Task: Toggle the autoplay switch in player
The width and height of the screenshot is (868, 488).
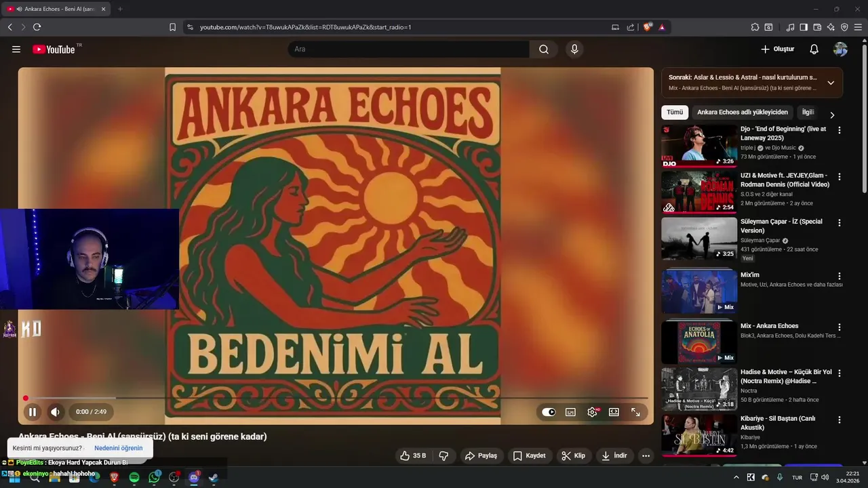Action: coord(549,412)
